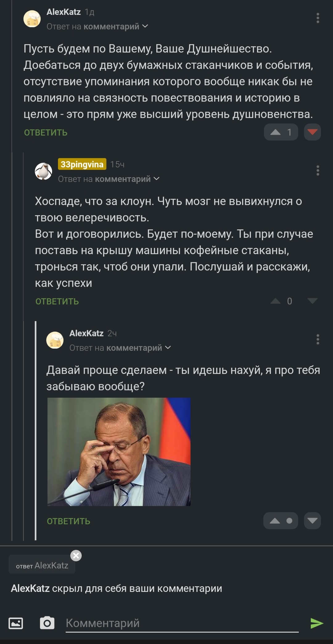The height and width of the screenshot is (644, 333).
Task: Open the three-dot menu on 33pingvina's comment
Action: [318, 171]
